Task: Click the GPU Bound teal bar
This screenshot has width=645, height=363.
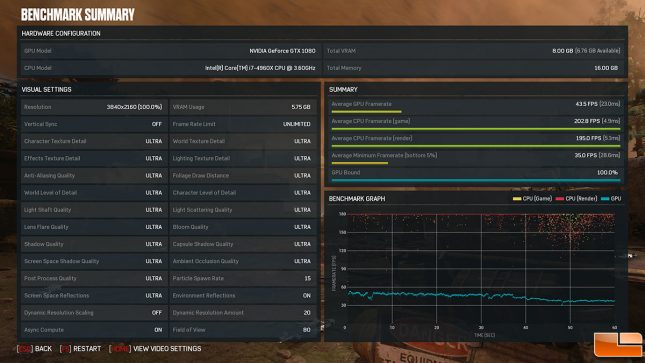Action: click(476, 180)
